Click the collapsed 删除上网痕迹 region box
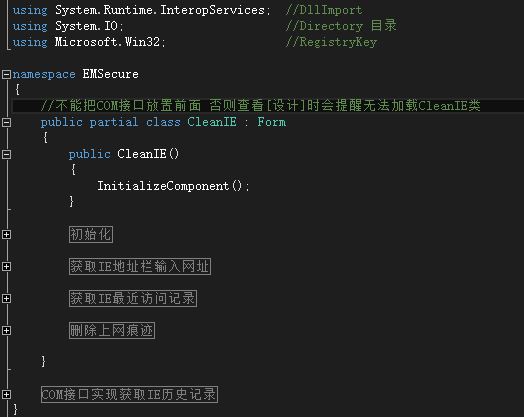 (x=112, y=331)
